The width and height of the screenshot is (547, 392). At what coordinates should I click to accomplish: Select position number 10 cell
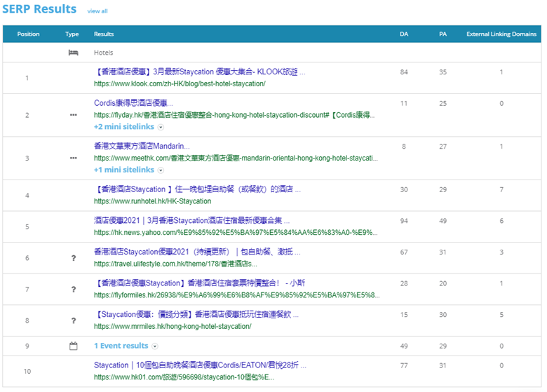27,372
